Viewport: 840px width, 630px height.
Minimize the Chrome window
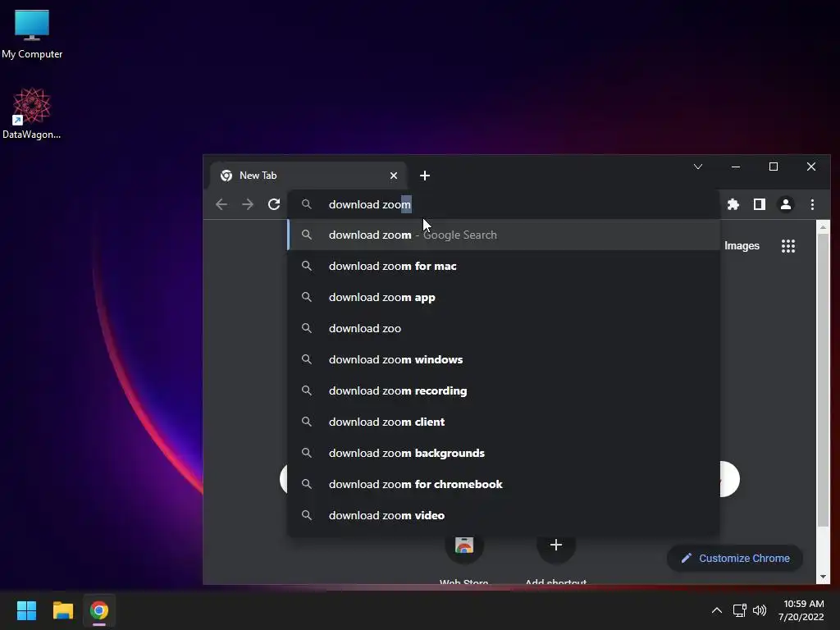736,167
